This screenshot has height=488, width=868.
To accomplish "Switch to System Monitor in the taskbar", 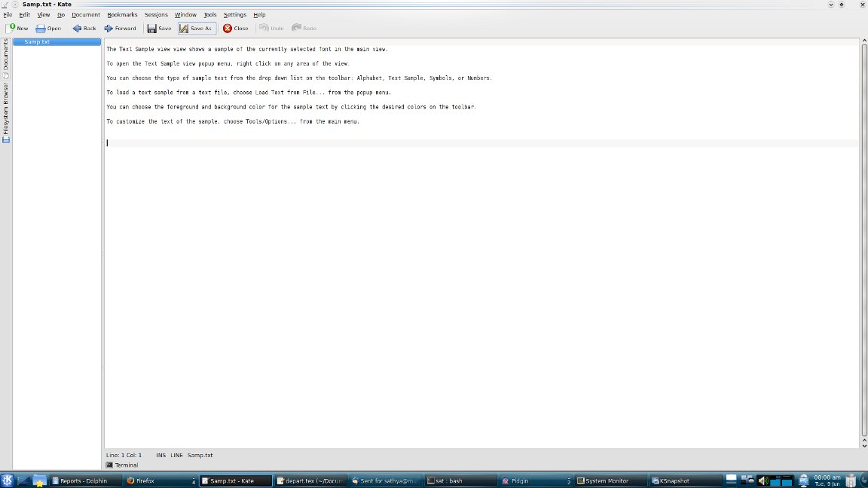I will [x=609, y=480].
